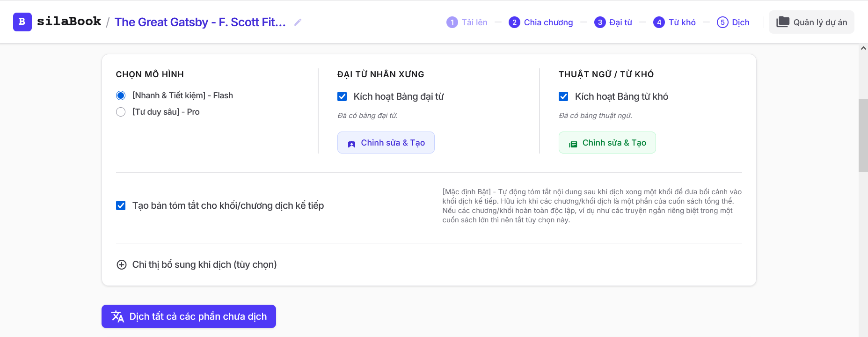Open The Great Gatsby project title link
This screenshot has height=337, width=868.
click(x=200, y=22)
